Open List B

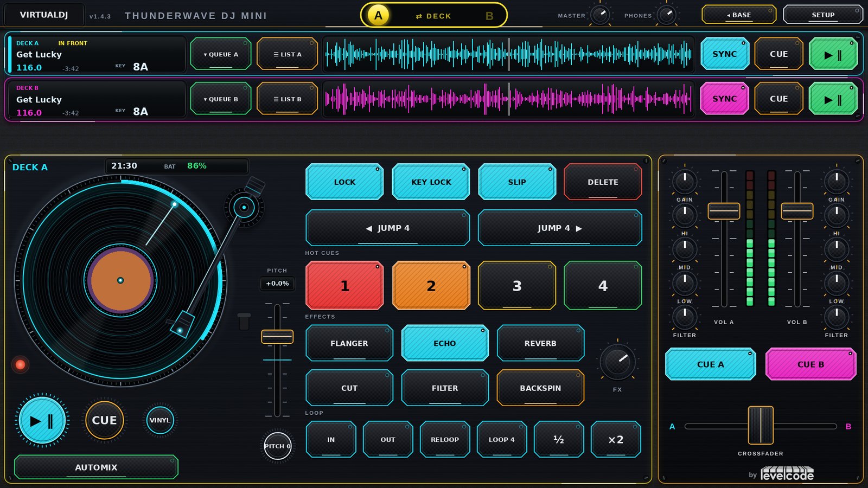287,99
